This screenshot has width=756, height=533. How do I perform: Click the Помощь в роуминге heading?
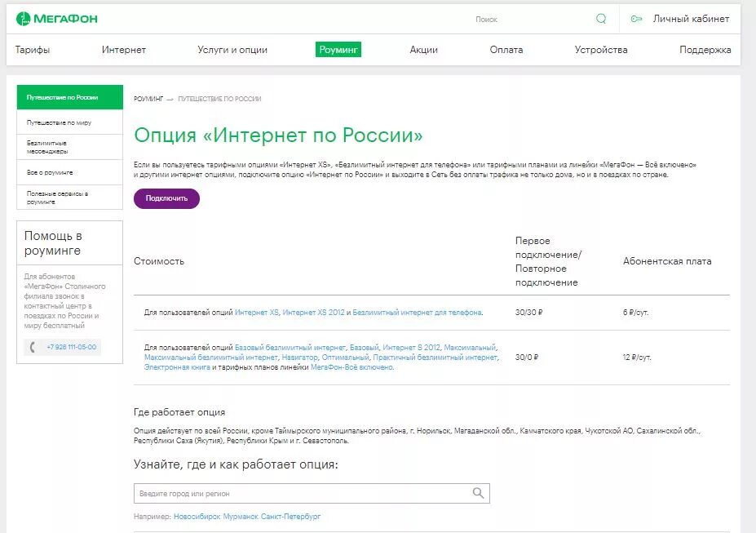click(53, 243)
